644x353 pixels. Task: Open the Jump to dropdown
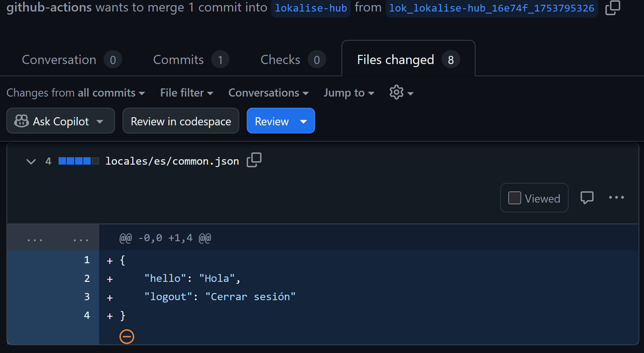(x=349, y=93)
